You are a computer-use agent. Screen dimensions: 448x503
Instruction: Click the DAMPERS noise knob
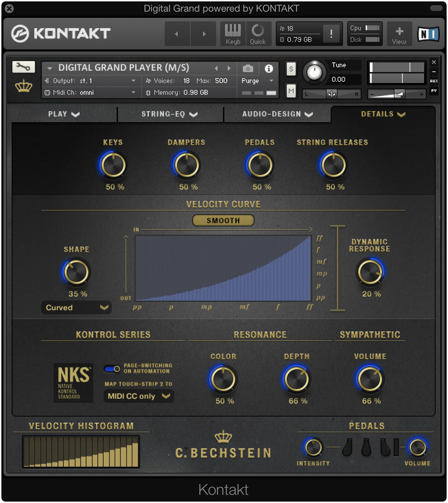click(x=186, y=165)
